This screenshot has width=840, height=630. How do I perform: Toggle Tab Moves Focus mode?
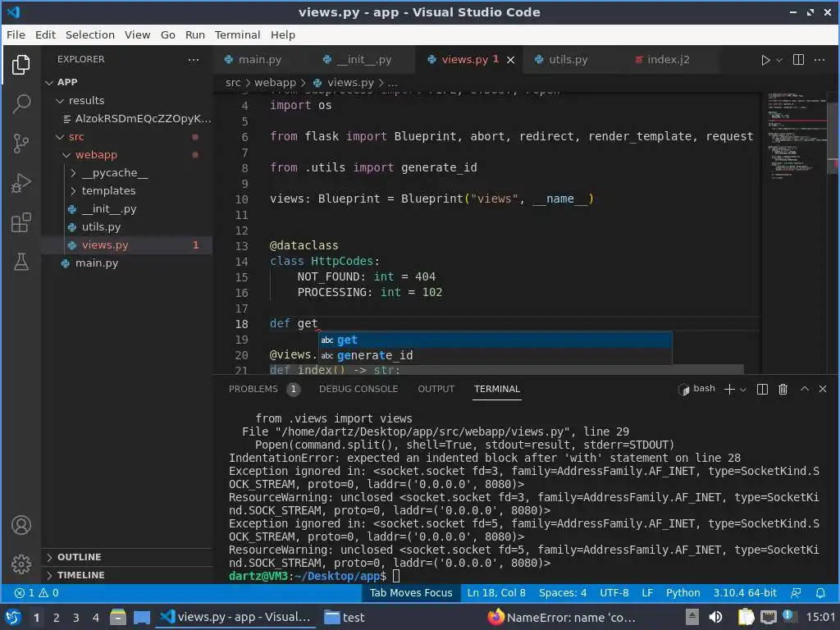411,592
